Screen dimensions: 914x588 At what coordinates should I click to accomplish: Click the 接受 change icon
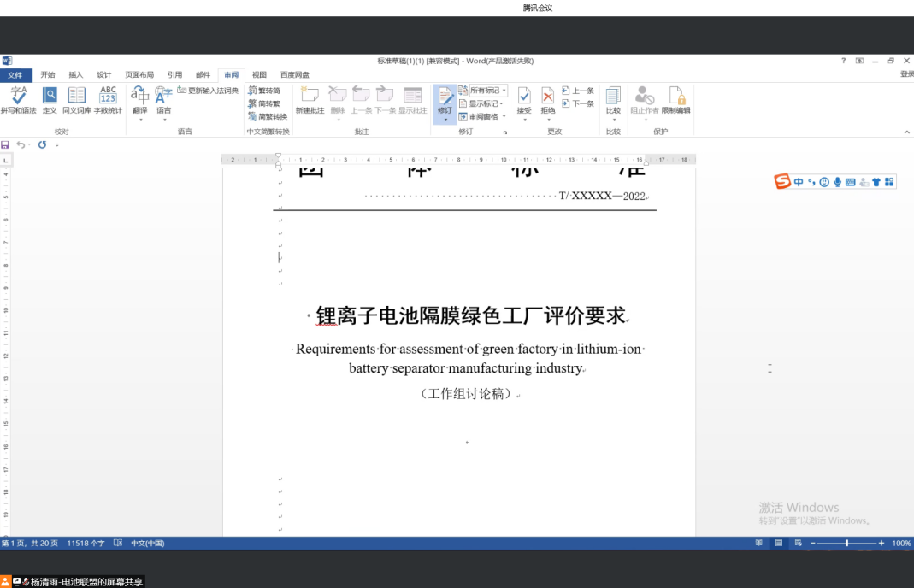click(524, 96)
